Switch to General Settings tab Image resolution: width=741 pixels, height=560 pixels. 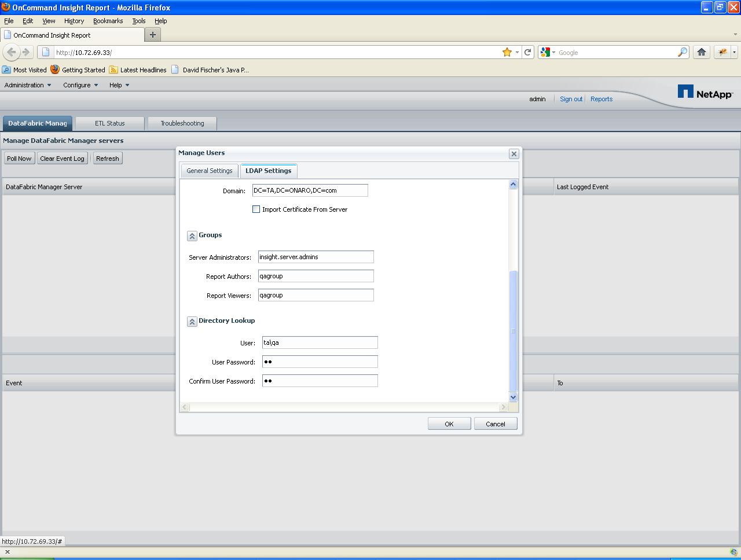(x=209, y=171)
